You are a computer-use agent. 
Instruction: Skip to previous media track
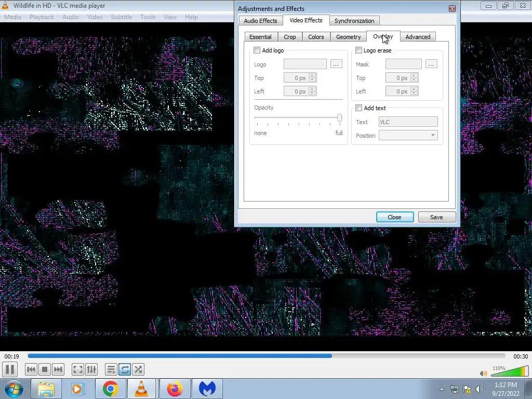coord(31,369)
